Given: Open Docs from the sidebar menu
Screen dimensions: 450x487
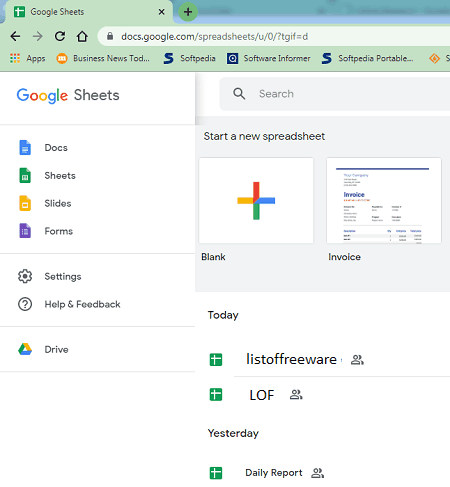Looking at the screenshot, I should [56, 148].
